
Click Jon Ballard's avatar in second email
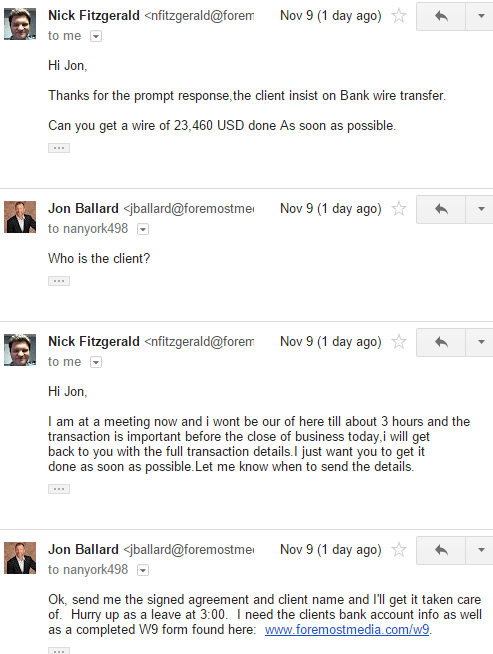coord(20,217)
